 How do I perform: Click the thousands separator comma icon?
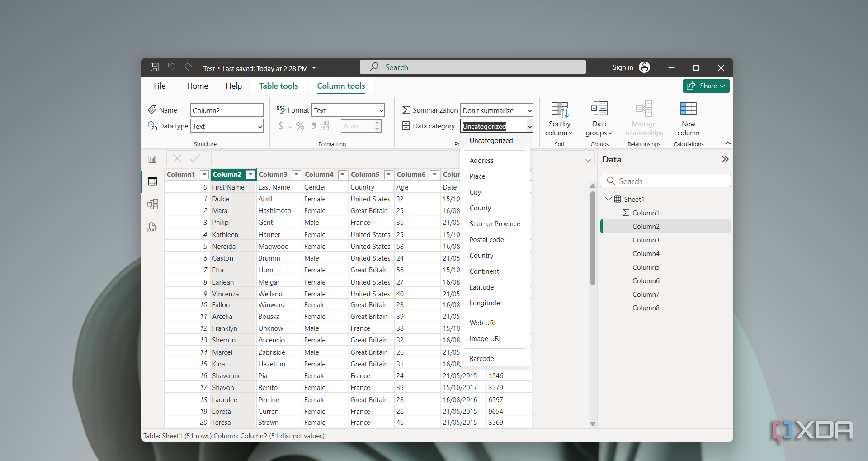click(314, 126)
